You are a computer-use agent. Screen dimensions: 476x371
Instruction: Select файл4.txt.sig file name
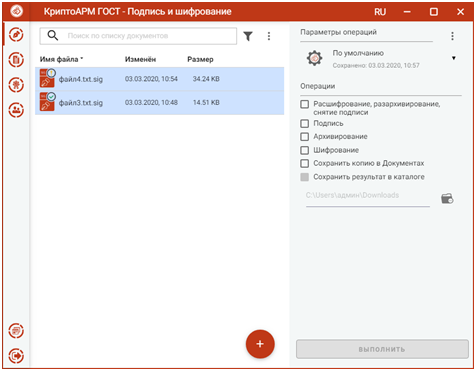tap(81, 79)
